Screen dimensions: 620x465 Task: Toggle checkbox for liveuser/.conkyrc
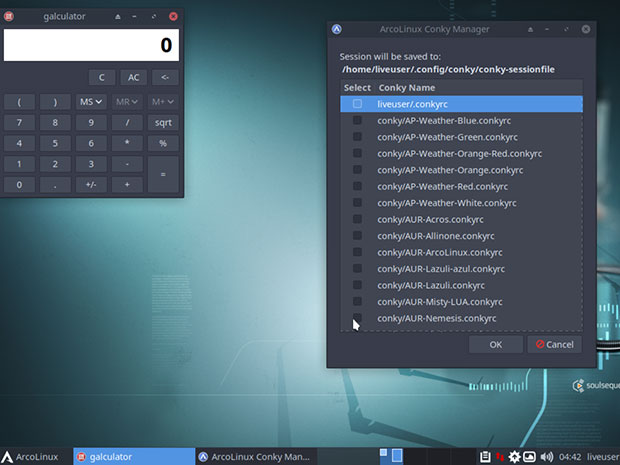[x=357, y=104]
